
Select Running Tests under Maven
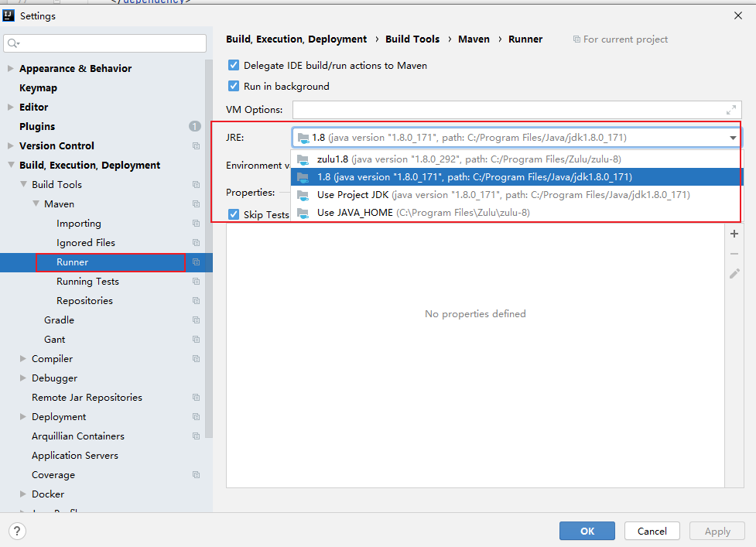tap(87, 281)
